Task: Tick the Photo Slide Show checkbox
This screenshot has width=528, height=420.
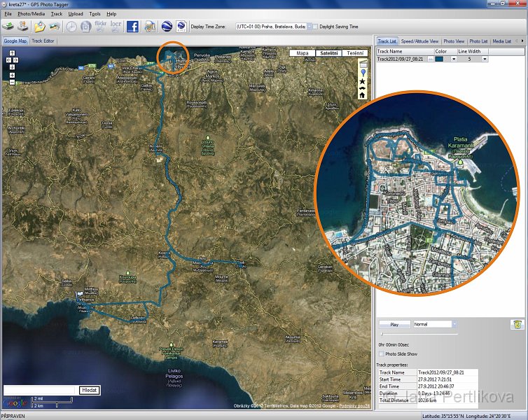Action: (x=381, y=353)
